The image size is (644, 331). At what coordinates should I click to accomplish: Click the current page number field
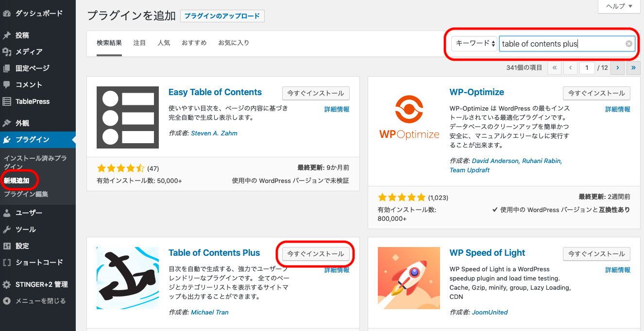[587, 68]
